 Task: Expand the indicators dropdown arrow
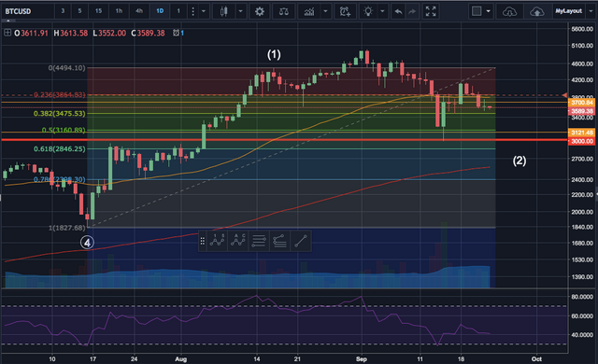325,11
